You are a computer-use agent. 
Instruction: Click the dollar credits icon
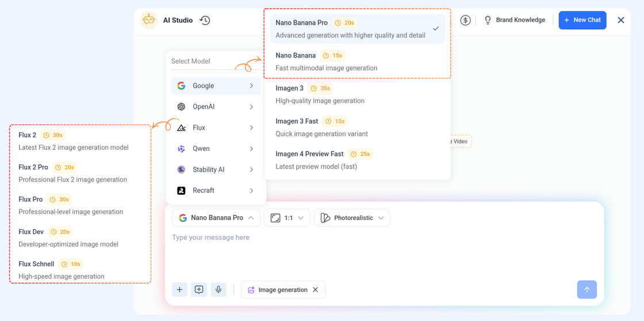465,20
